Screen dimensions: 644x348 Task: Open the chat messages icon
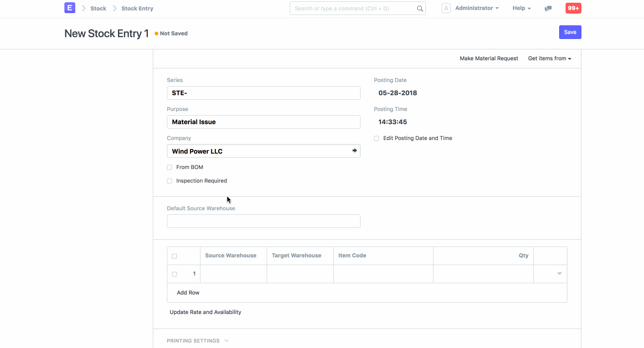(x=548, y=9)
